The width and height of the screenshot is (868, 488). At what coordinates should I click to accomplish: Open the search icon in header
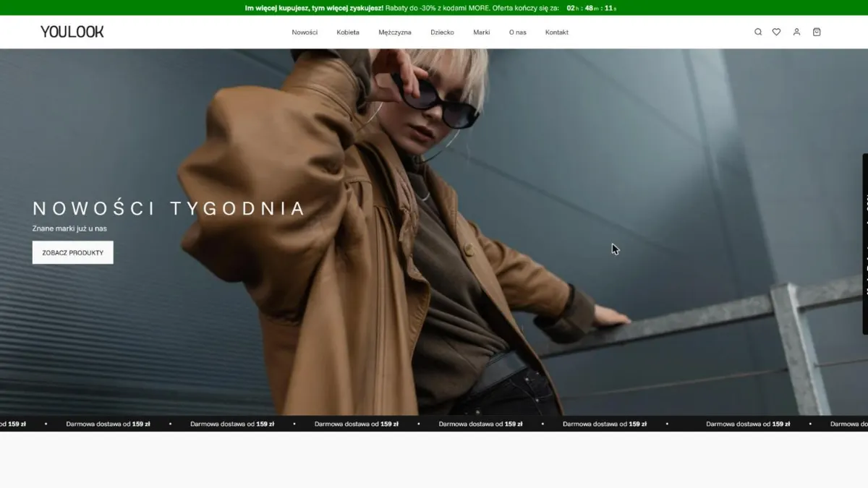click(x=758, y=32)
